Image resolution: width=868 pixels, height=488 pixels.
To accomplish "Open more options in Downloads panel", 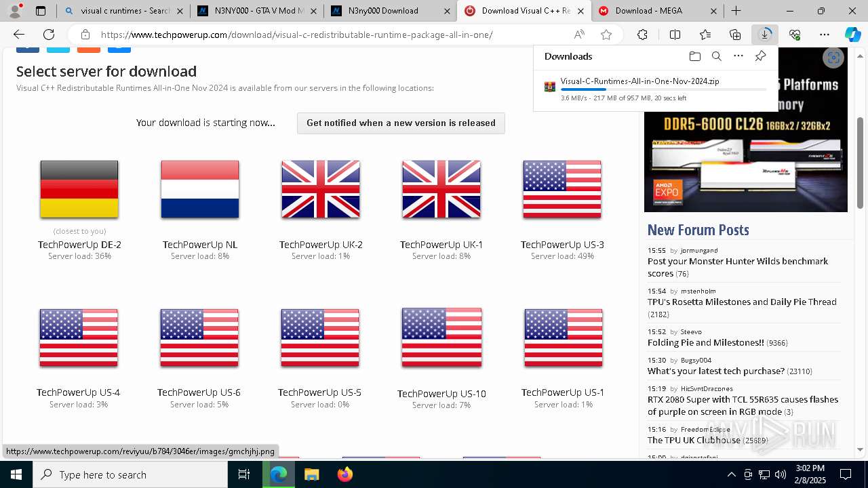I will (738, 56).
